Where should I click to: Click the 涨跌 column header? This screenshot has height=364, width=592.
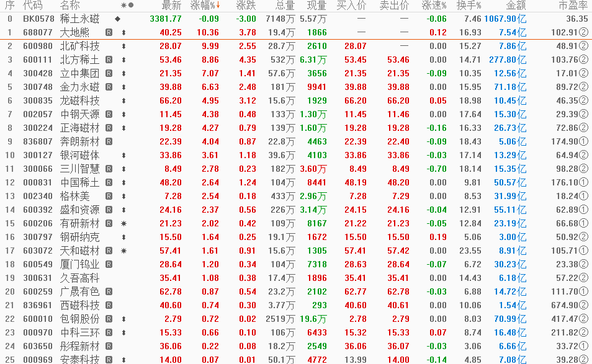point(246,6)
